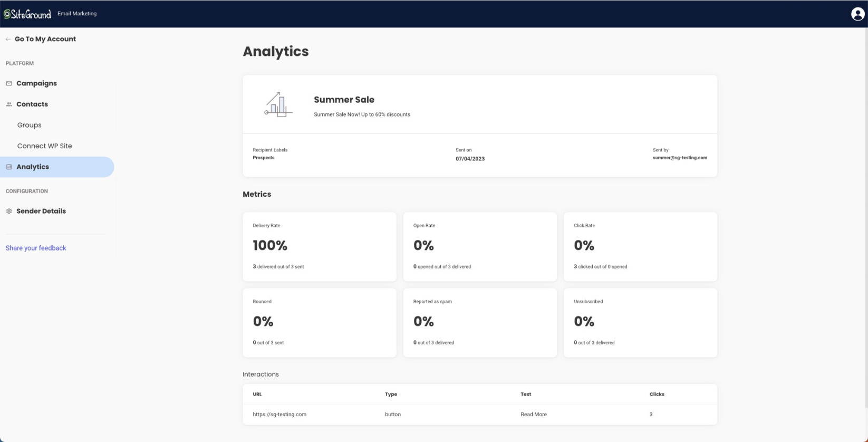Click '3 delivered out of 3 sent' text
Viewport: 868px width, 442px height.
click(278, 267)
